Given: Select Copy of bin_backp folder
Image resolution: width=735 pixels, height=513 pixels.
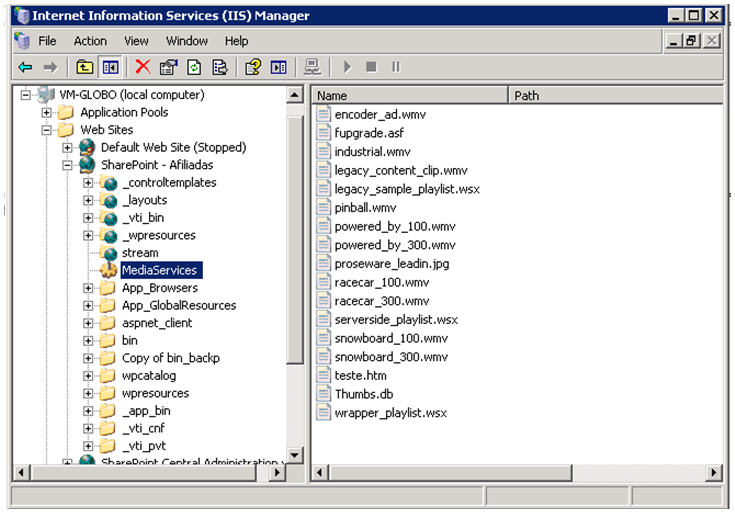Looking at the screenshot, I should 171,358.
